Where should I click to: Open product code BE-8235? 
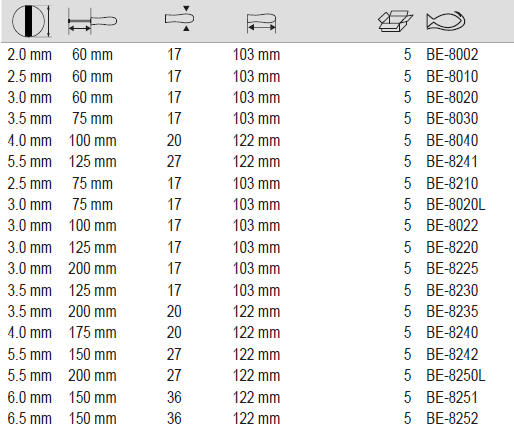point(452,311)
